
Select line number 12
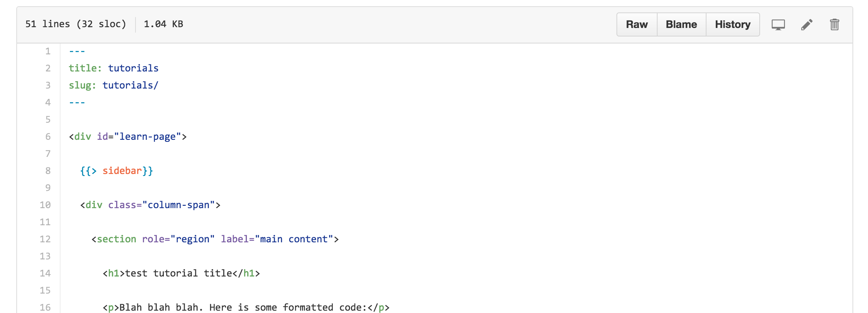45,239
